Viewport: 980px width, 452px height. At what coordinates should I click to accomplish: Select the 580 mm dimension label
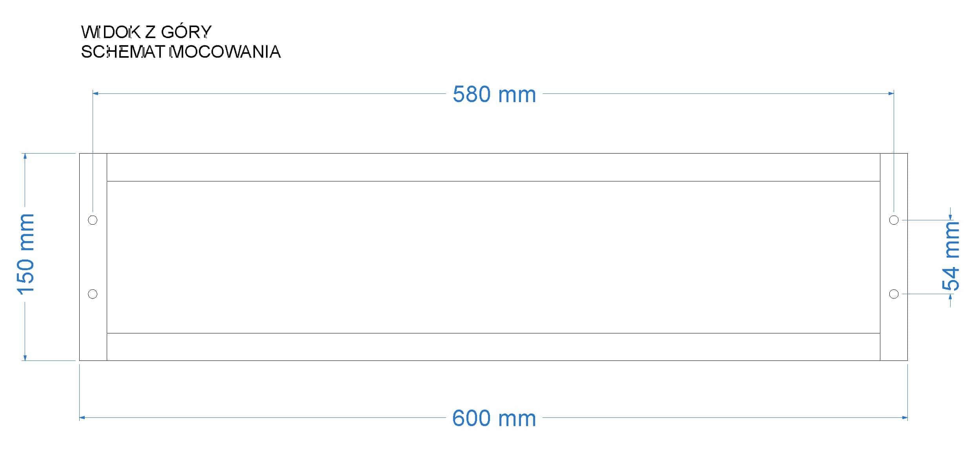pyautogui.click(x=494, y=95)
